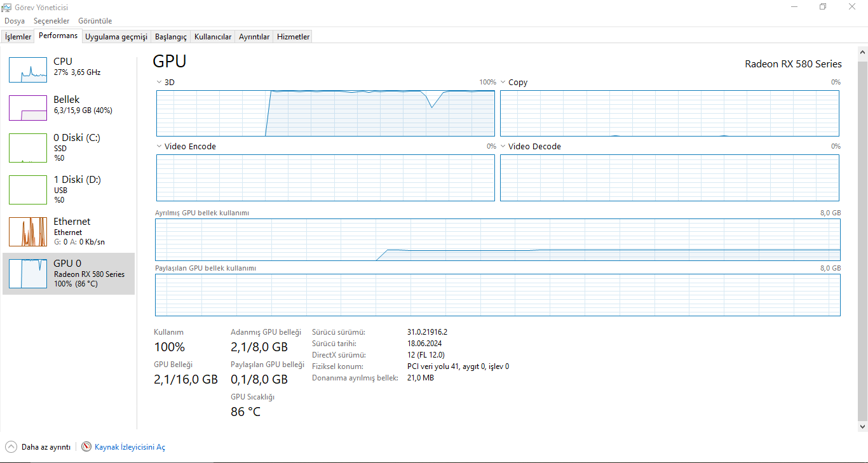Image resolution: width=868 pixels, height=463 pixels.
Task: Click driver date 18.06.2024
Action: [x=425, y=344]
